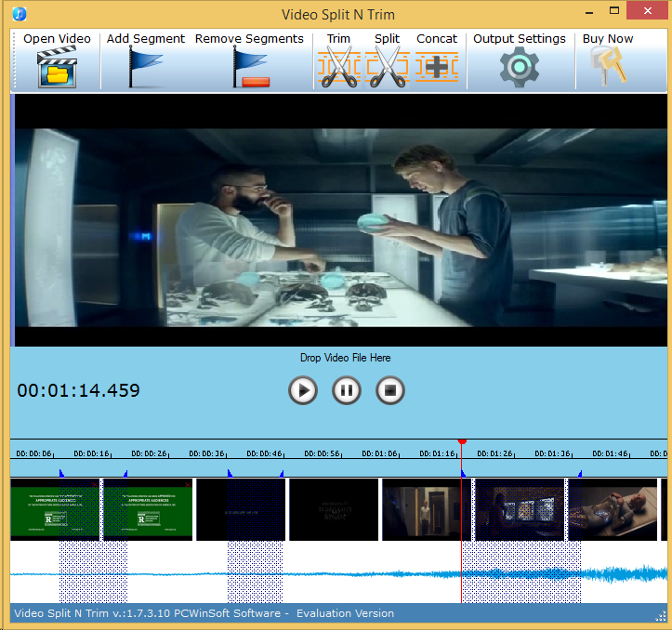Click the status bar version text
This screenshot has height=630, width=672.
point(204,613)
